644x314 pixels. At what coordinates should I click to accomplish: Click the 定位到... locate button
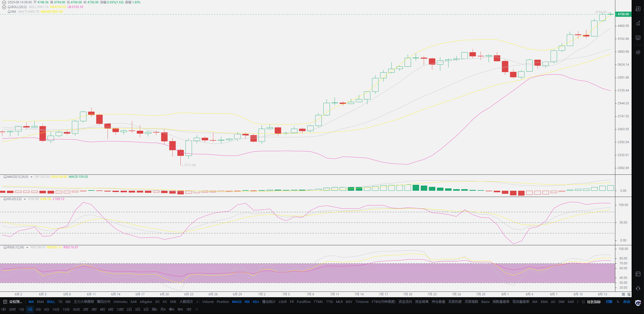tap(16, 302)
